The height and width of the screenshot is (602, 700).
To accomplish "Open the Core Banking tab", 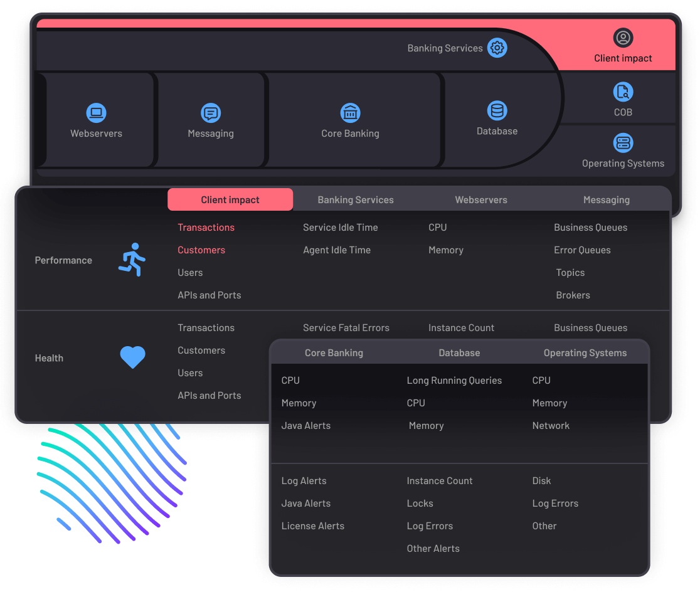I will (334, 353).
